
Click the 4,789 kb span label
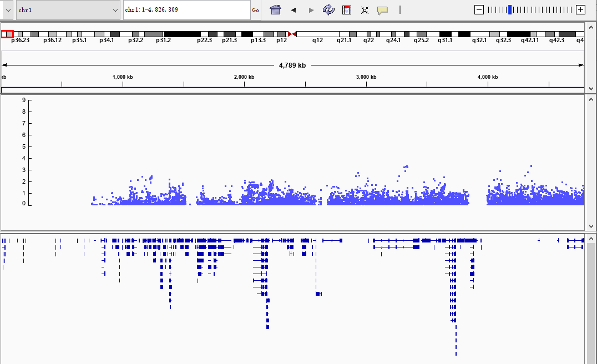(x=292, y=65)
